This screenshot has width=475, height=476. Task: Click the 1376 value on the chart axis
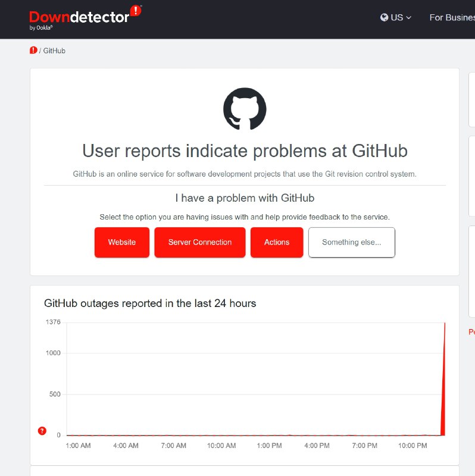tap(53, 322)
